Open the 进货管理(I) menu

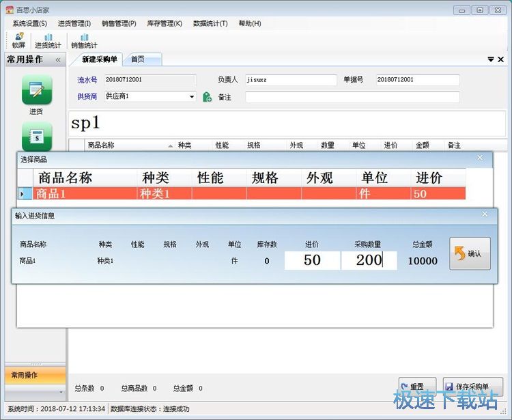(74, 23)
